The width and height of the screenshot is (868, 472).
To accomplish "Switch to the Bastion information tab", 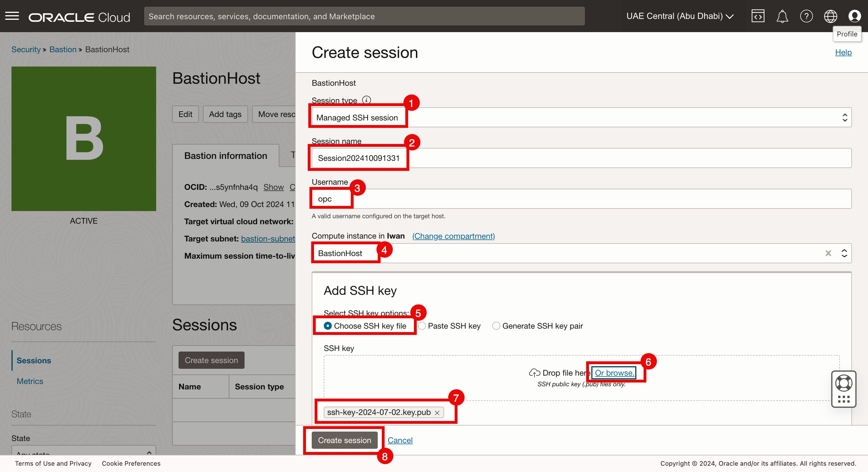I will pos(225,156).
